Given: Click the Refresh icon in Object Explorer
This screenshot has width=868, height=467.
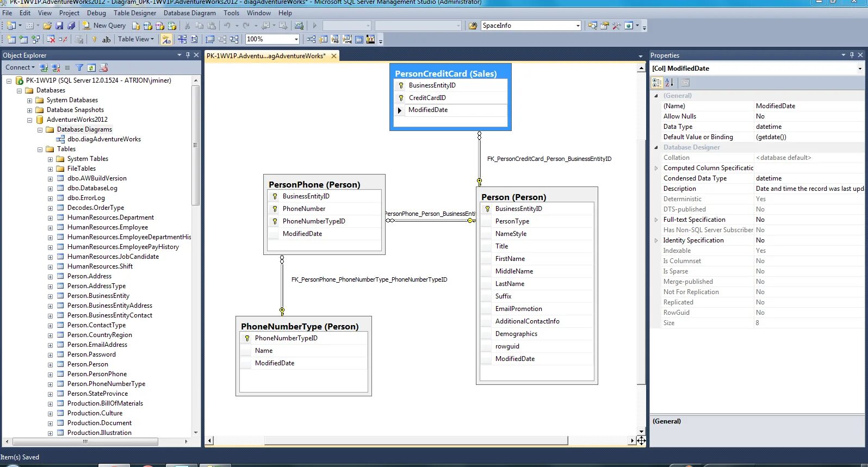Looking at the screenshot, I should [x=91, y=67].
